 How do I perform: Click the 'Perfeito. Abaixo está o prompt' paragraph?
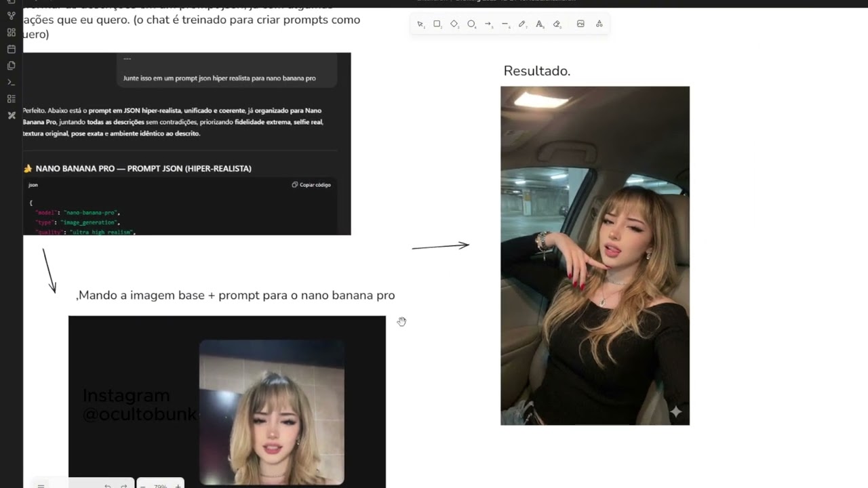[x=172, y=122]
